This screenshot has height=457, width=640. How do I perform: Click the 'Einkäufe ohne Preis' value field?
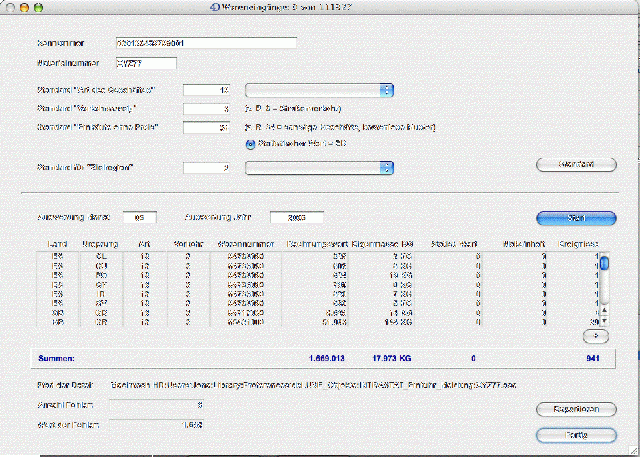point(208,127)
